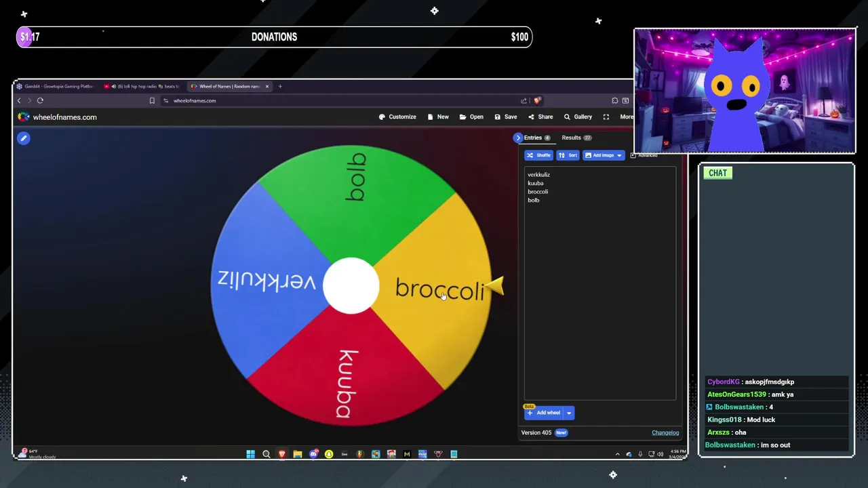Expand the Add wheel dropdown arrow

coord(569,413)
